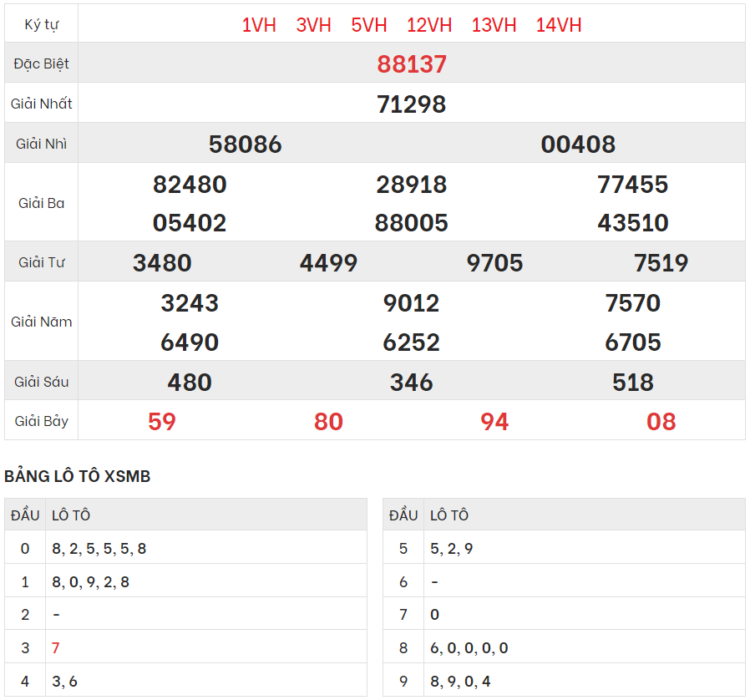Select code 14VH in the Ký tự row

coord(559,25)
